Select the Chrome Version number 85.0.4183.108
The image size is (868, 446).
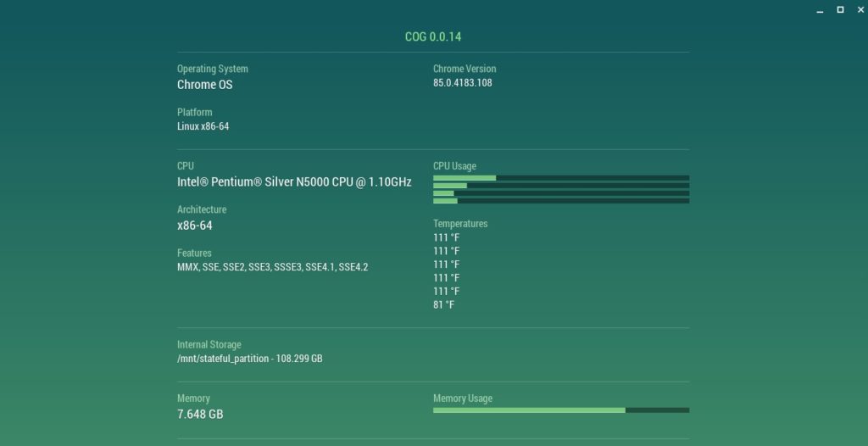[462, 83]
